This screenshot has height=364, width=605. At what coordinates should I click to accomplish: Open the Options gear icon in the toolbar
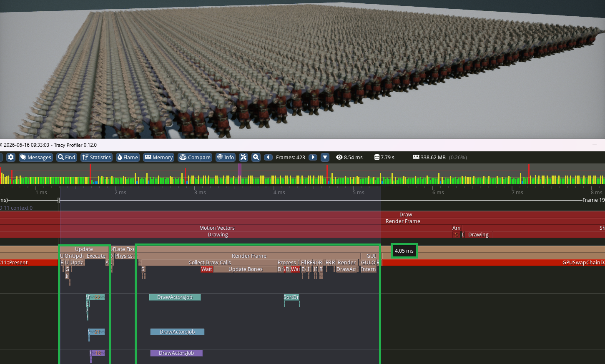(x=11, y=157)
